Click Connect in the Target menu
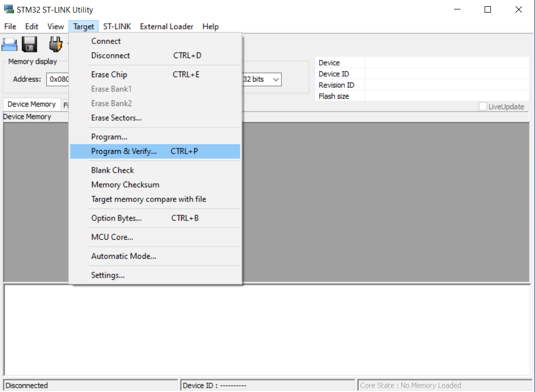535x392 pixels. pyautogui.click(x=106, y=41)
